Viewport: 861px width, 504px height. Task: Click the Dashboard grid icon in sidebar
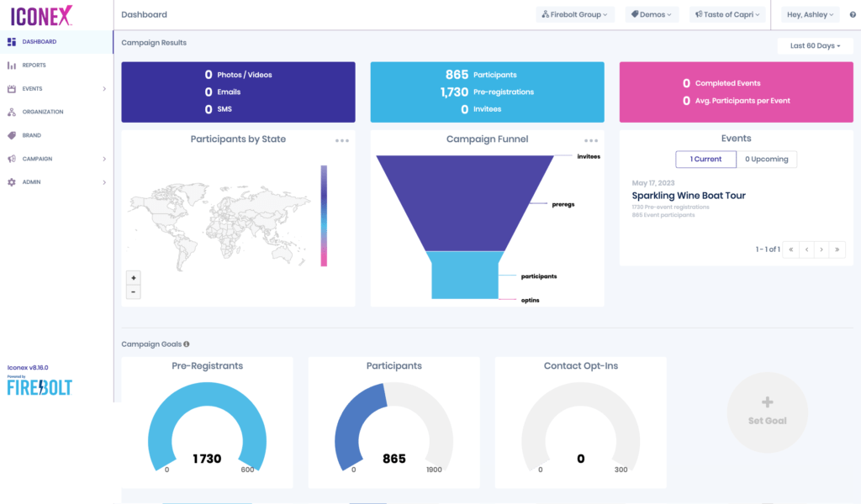[12, 41]
